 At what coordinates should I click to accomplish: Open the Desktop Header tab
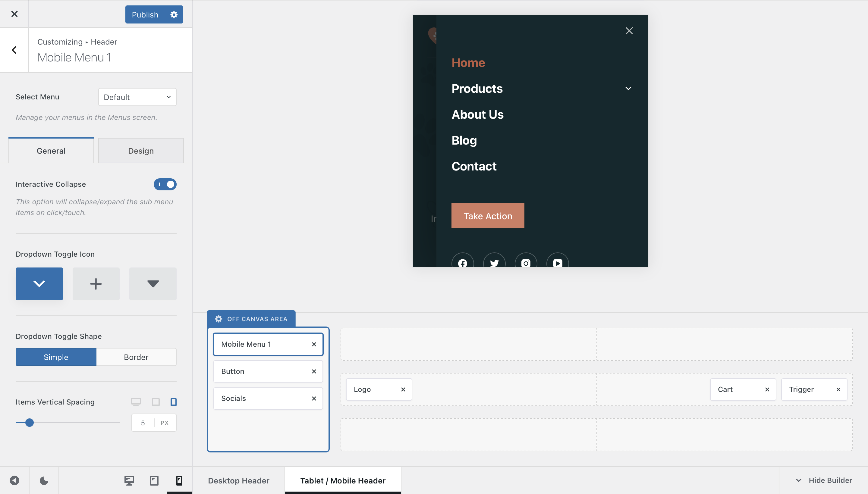[x=239, y=480]
